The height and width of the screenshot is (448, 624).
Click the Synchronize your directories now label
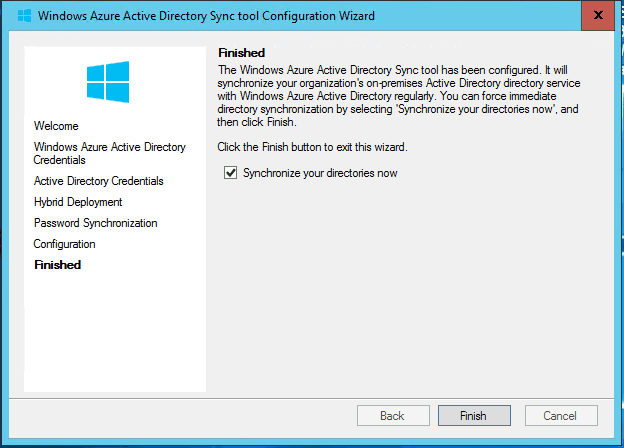(x=320, y=173)
